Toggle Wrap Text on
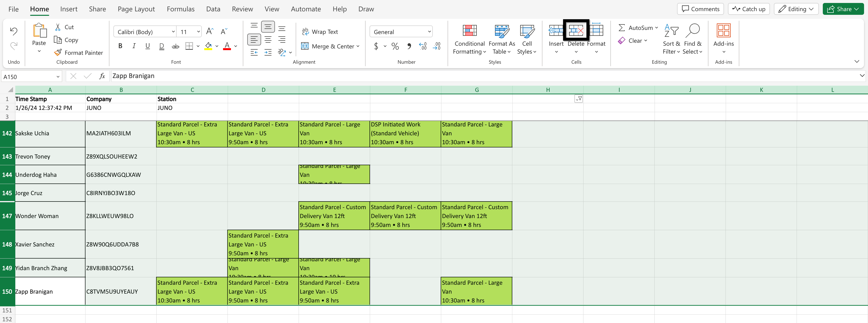 [x=320, y=32]
